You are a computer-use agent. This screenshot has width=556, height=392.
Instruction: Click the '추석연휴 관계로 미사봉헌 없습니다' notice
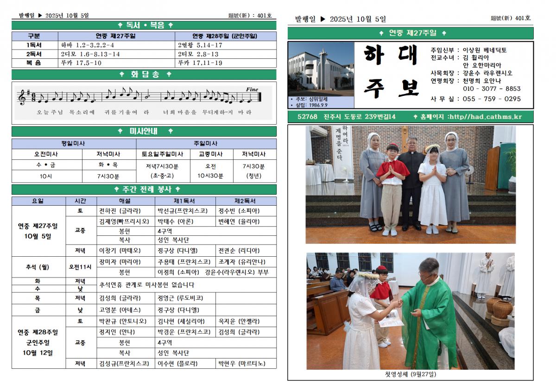tap(146, 285)
